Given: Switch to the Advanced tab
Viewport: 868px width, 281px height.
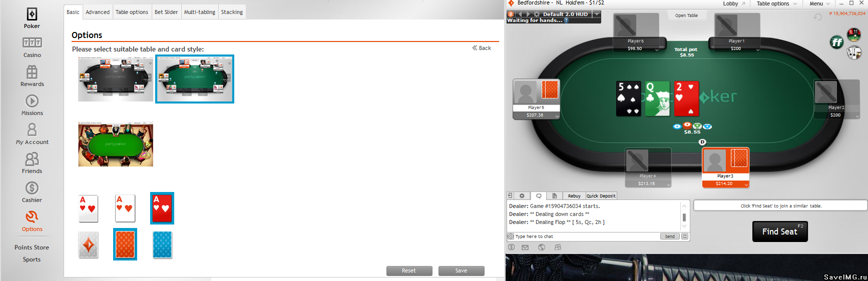Looking at the screenshot, I should 98,12.
